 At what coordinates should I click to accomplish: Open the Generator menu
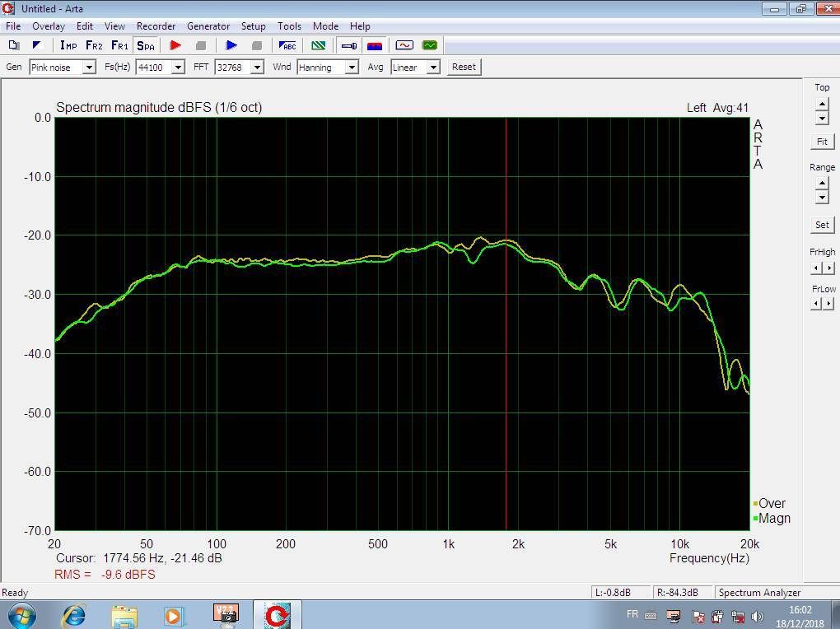coord(208,26)
